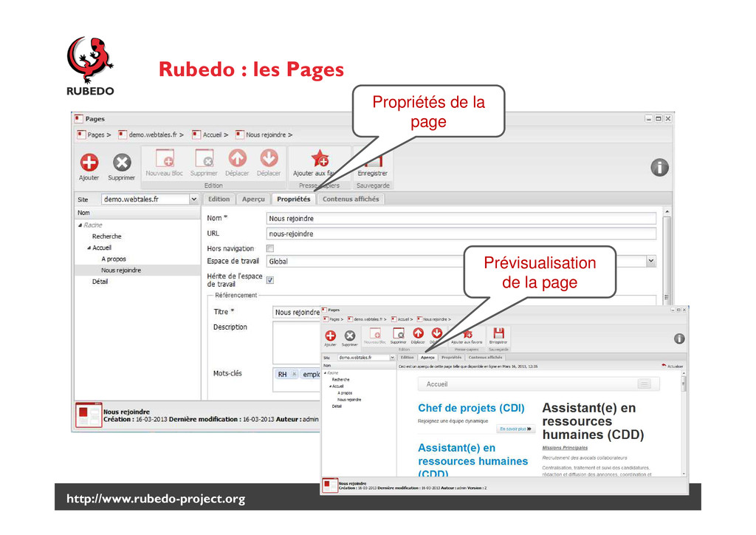The width and height of the screenshot is (756, 535).
Task: Click the page thumbnail in the small window's status bar
Action: [x=330, y=485]
